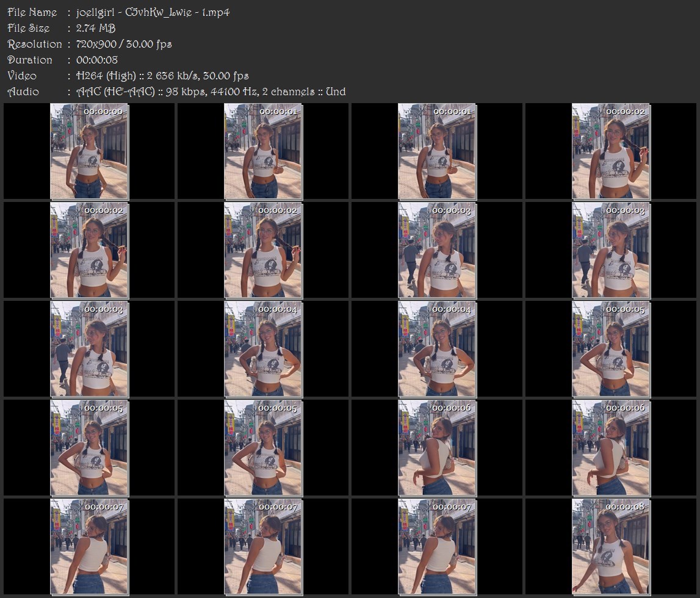Open the first thumbnail stamped 00:00:06

[x=437, y=448]
